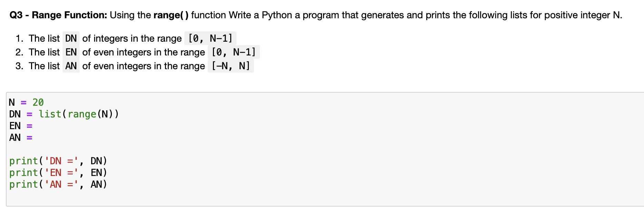The image size is (644, 208).
Task: Click the '[0, N-1]' range in item 2
Action: 234,52
